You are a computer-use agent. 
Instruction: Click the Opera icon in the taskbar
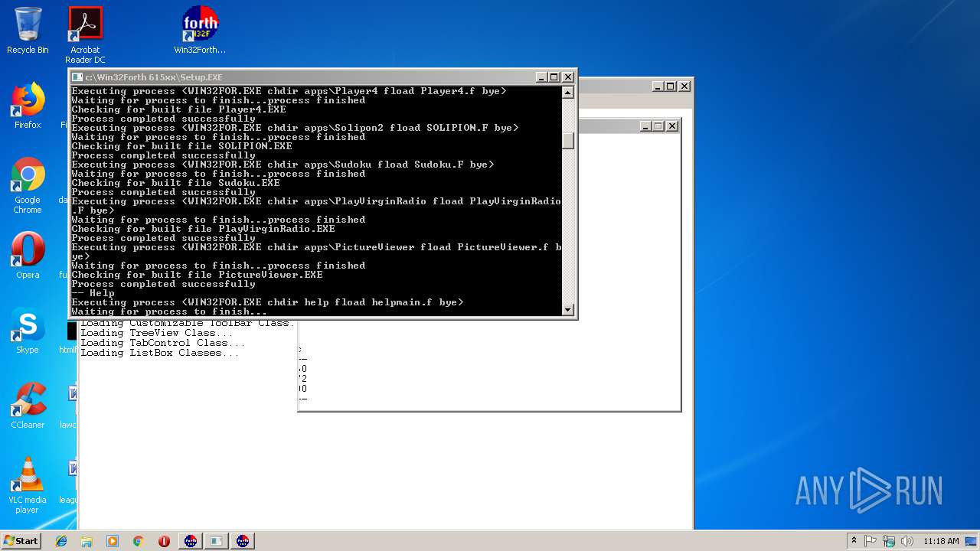[164, 541]
